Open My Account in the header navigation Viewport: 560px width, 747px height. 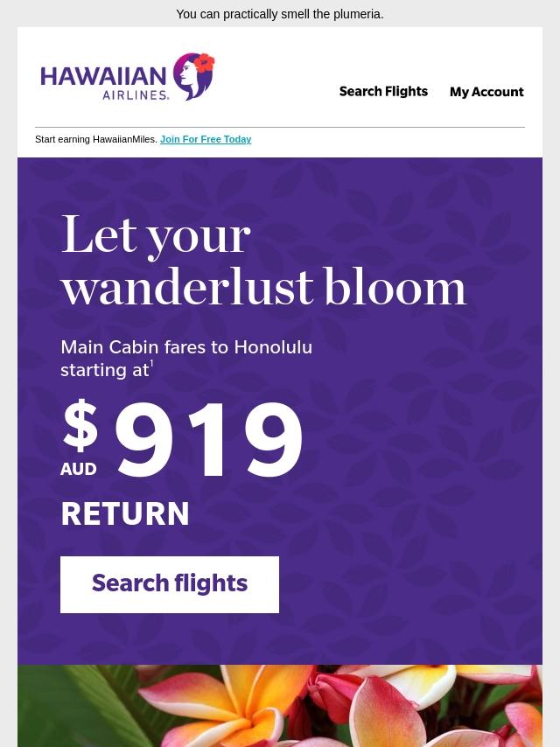[486, 92]
